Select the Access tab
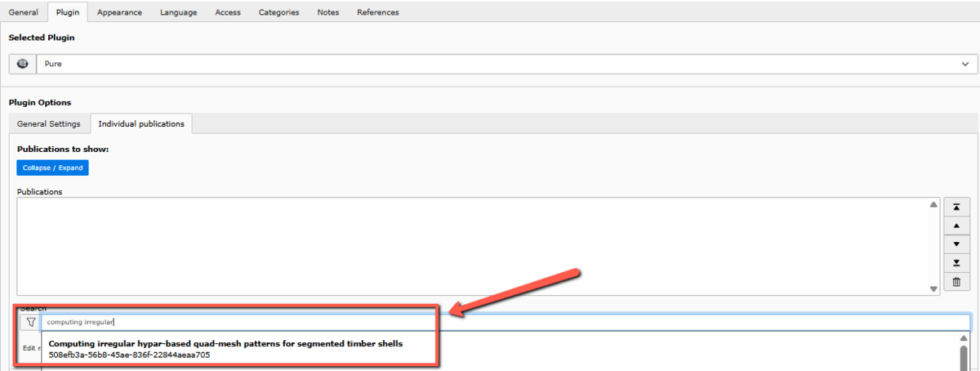This screenshot has width=980, height=371. pyautogui.click(x=227, y=12)
